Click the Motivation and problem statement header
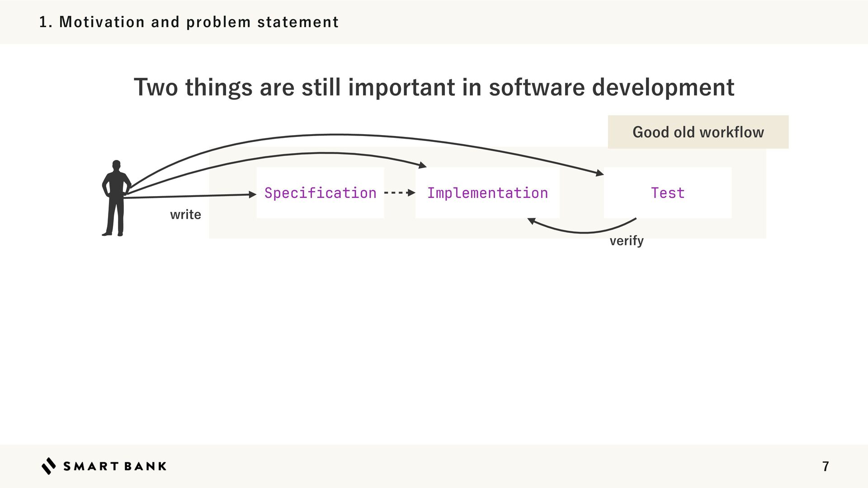 coord(189,22)
